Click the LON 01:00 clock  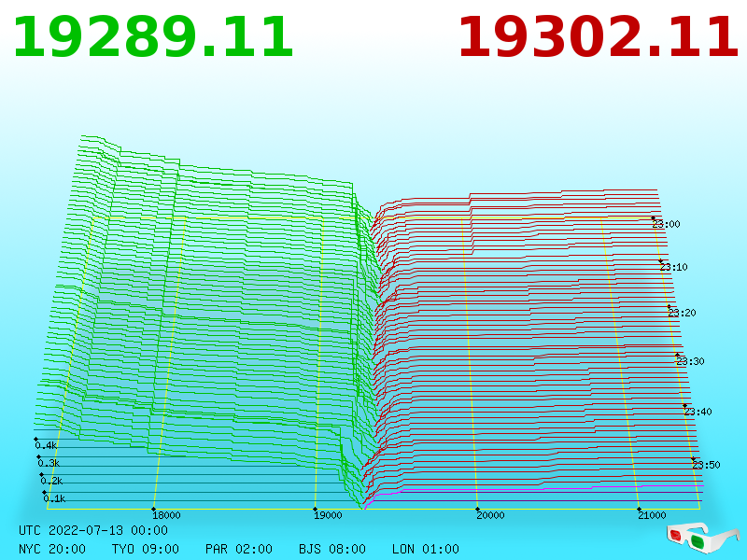click(426, 549)
